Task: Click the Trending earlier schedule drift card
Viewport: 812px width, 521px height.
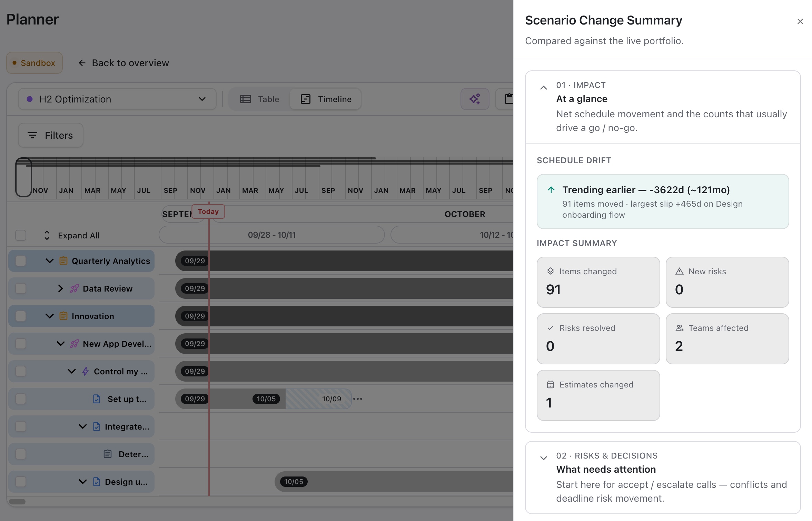Action: [663, 201]
